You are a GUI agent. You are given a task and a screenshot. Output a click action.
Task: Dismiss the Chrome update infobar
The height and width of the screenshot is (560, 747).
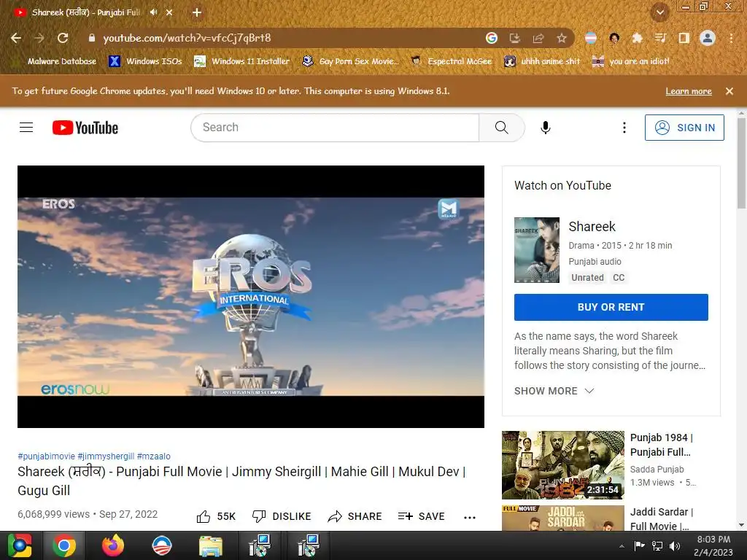(x=729, y=91)
